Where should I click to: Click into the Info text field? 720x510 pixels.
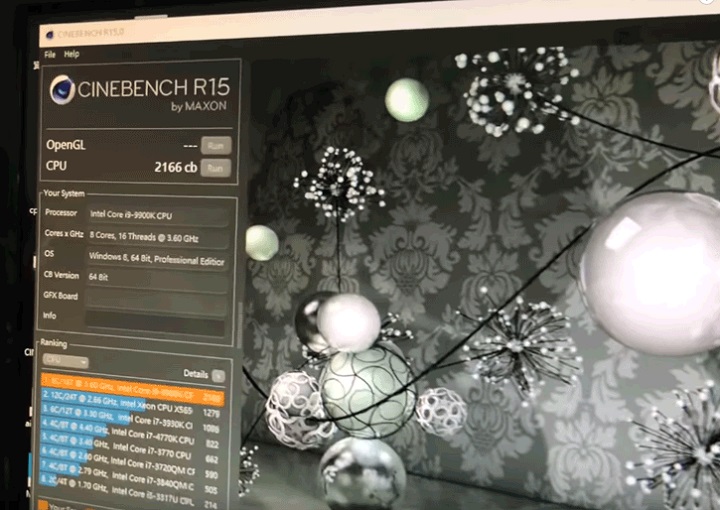click(x=155, y=323)
